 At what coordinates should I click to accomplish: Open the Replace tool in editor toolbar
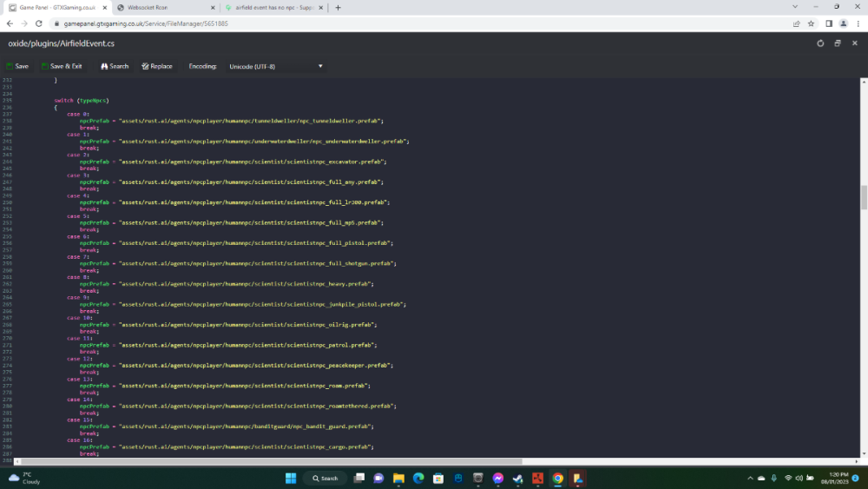(157, 66)
